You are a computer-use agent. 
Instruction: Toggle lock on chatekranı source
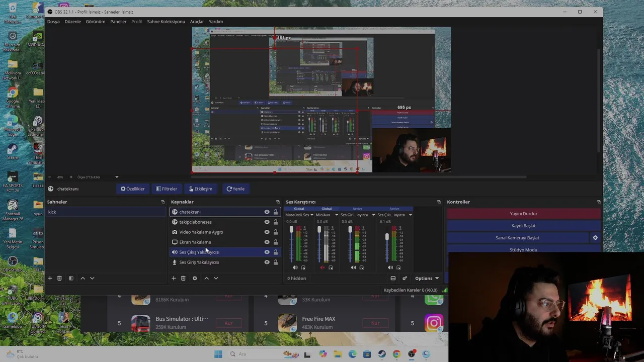coord(275,212)
